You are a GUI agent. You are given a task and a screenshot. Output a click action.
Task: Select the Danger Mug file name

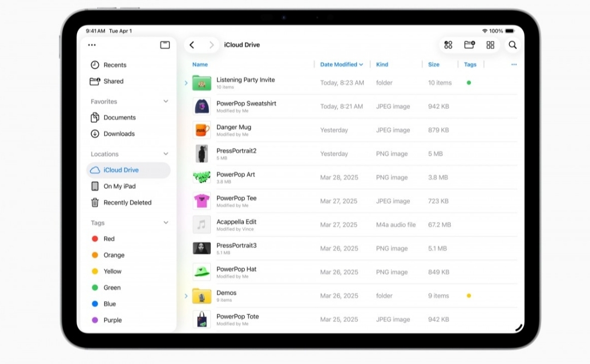[234, 127]
